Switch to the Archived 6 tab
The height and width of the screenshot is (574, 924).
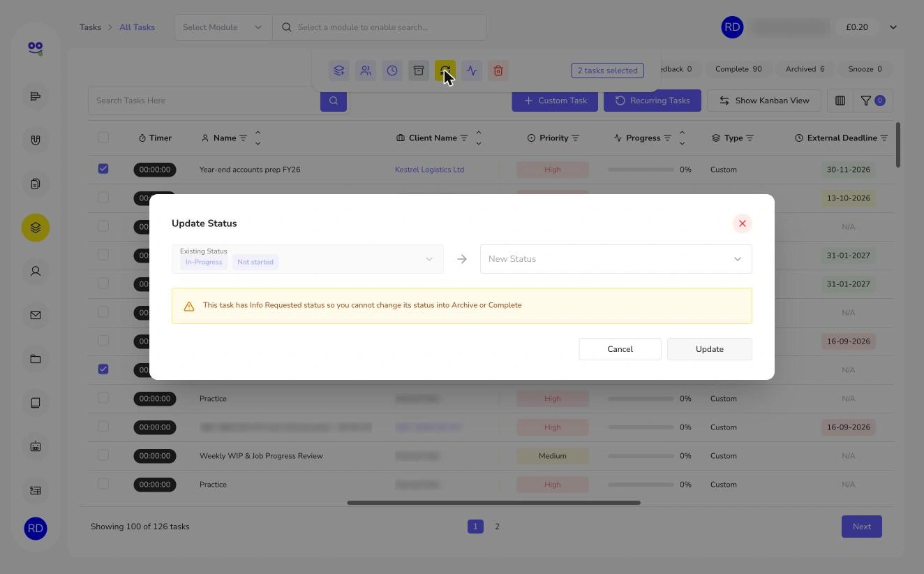pyautogui.click(x=805, y=69)
